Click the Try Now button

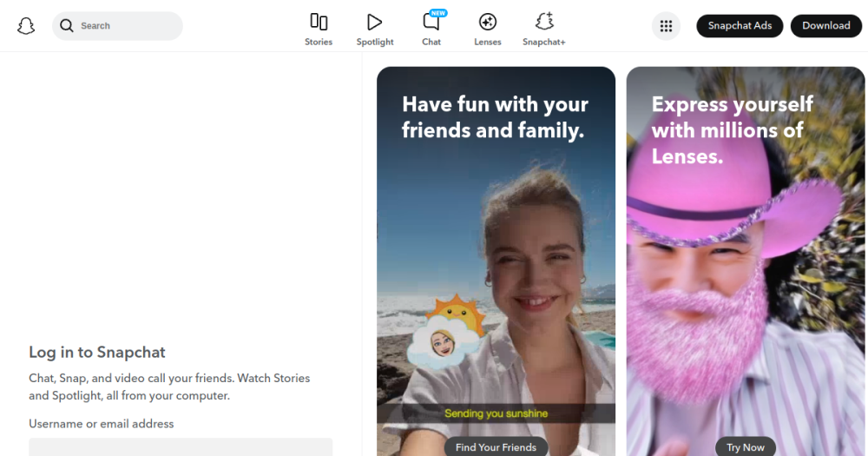[x=745, y=446]
